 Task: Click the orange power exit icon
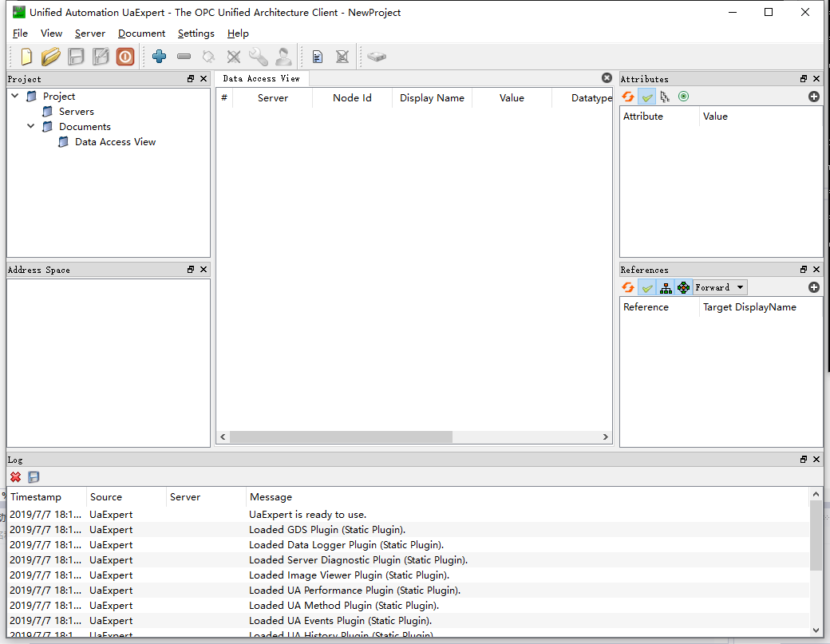click(x=125, y=57)
